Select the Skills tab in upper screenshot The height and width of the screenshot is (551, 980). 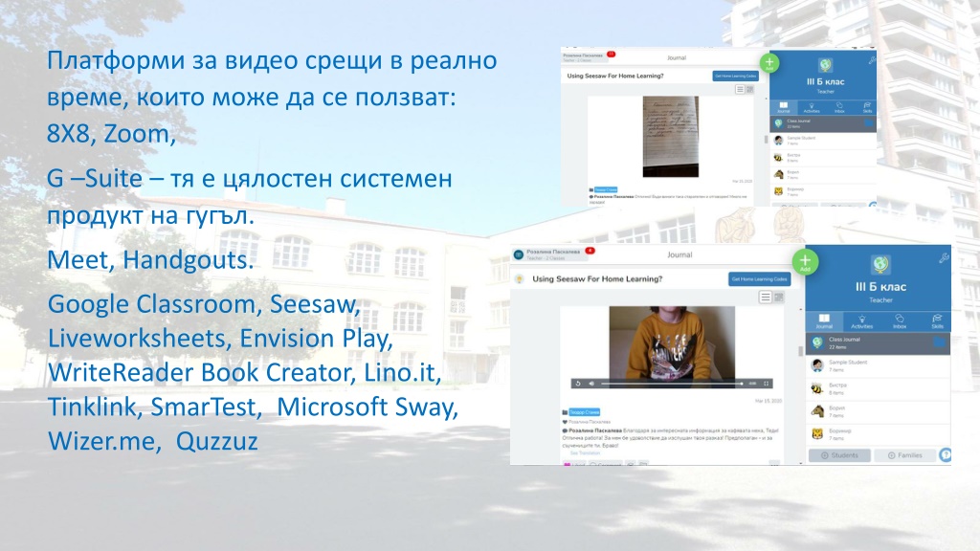coord(867,107)
